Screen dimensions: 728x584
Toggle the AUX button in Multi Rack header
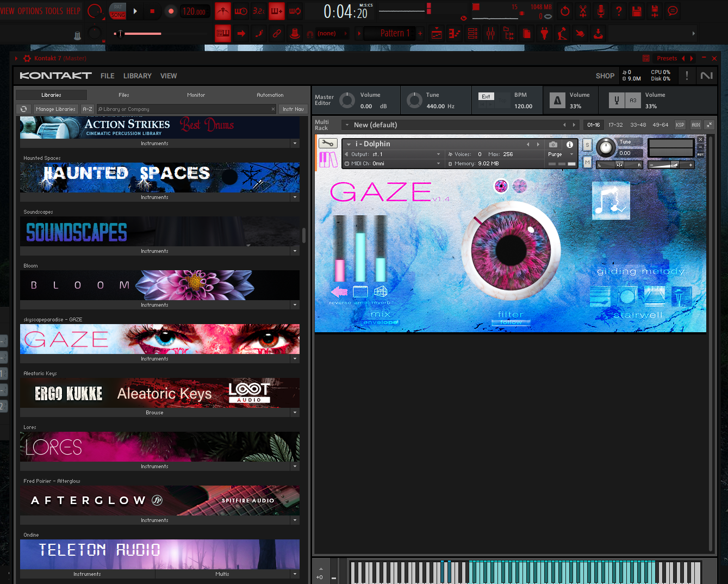(696, 125)
